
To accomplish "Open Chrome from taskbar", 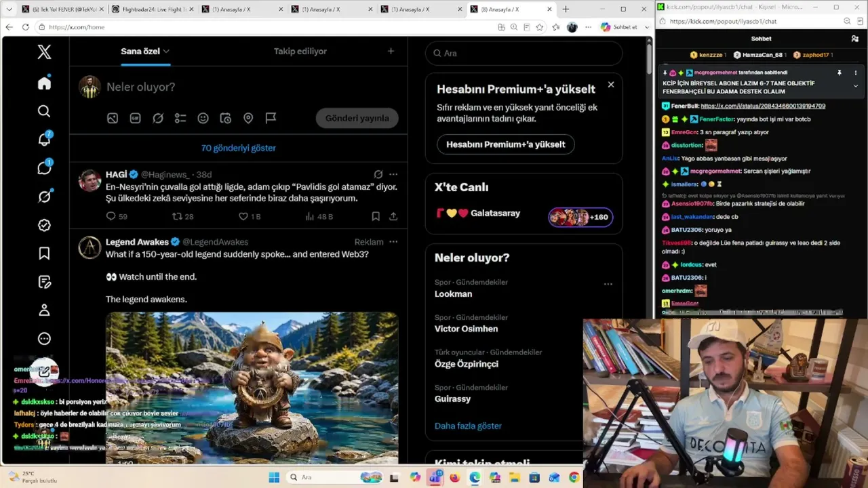I will [x=574, y=477].
